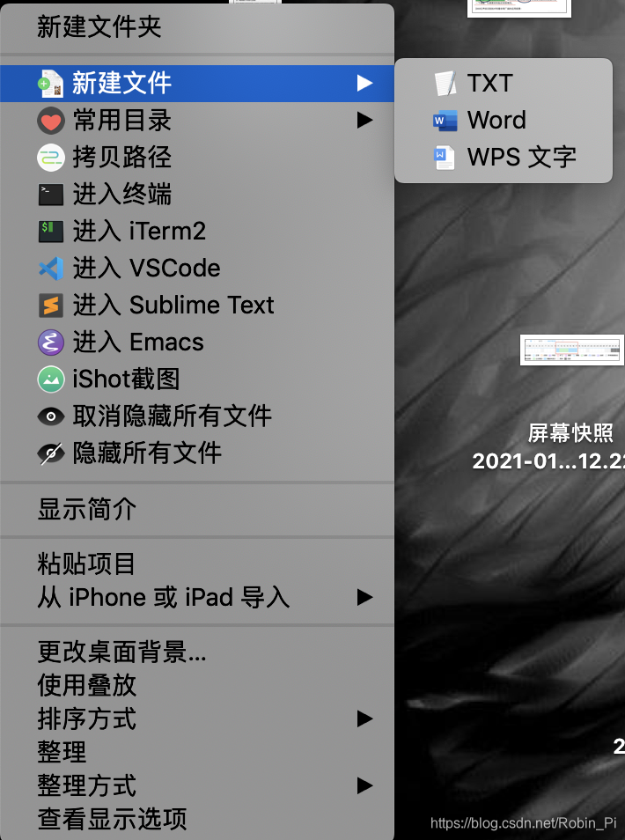Select 进入 Sublime Text entry
The image size is (625, 840).
click(197, 306)
